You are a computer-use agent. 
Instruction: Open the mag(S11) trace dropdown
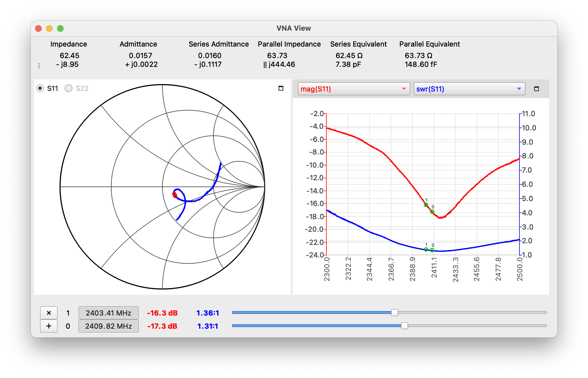[x=354, y=89]
